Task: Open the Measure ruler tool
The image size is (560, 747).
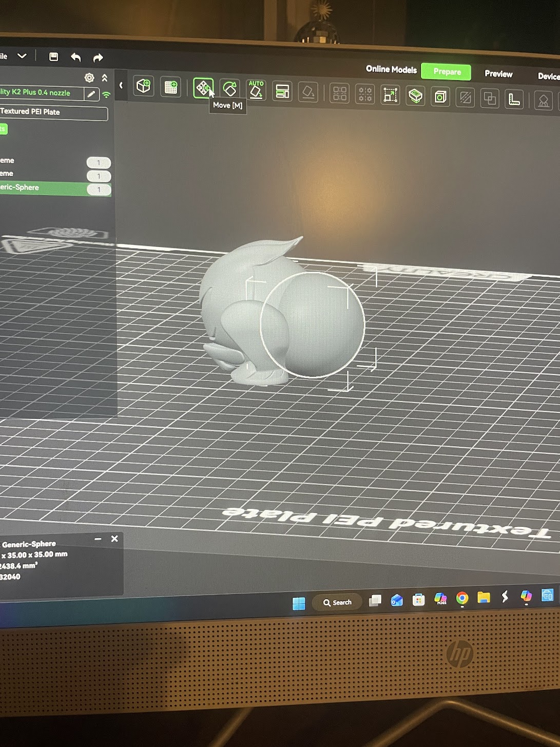Action: 513,99
